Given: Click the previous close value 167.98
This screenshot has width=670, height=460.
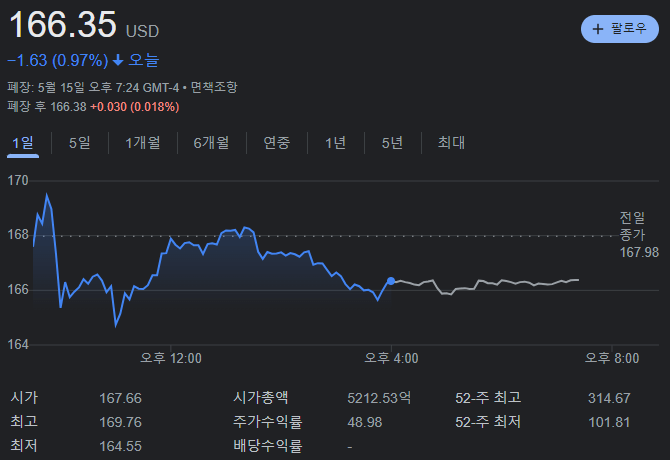Looking at the screenshot, I should pyautogui.click(x=639, y=252).
